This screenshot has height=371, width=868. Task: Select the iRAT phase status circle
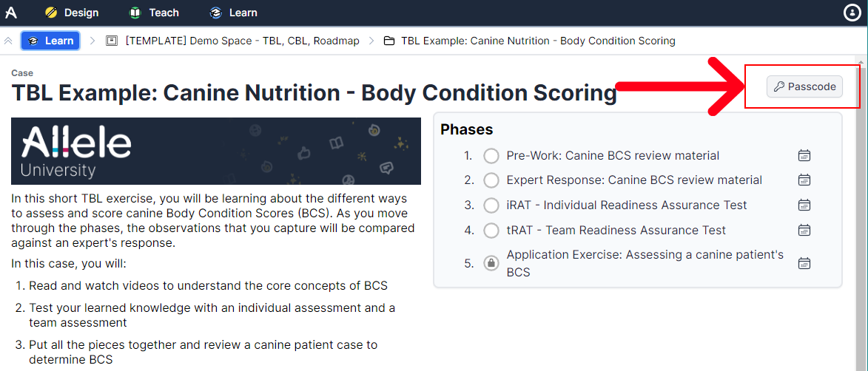click(491, 205)
